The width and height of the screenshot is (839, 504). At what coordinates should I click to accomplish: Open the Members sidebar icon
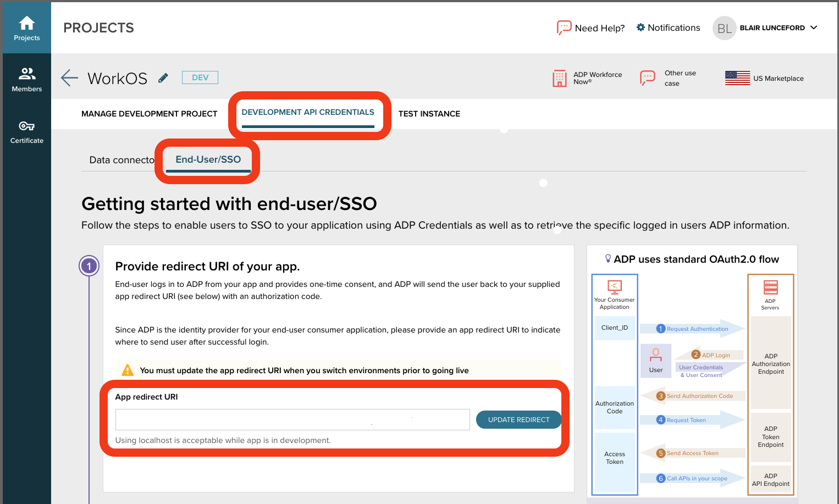click(x=26, y=74)
